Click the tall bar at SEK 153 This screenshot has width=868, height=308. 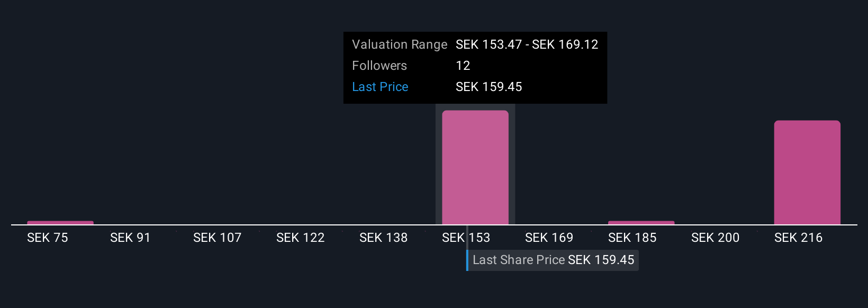point(475,167)
